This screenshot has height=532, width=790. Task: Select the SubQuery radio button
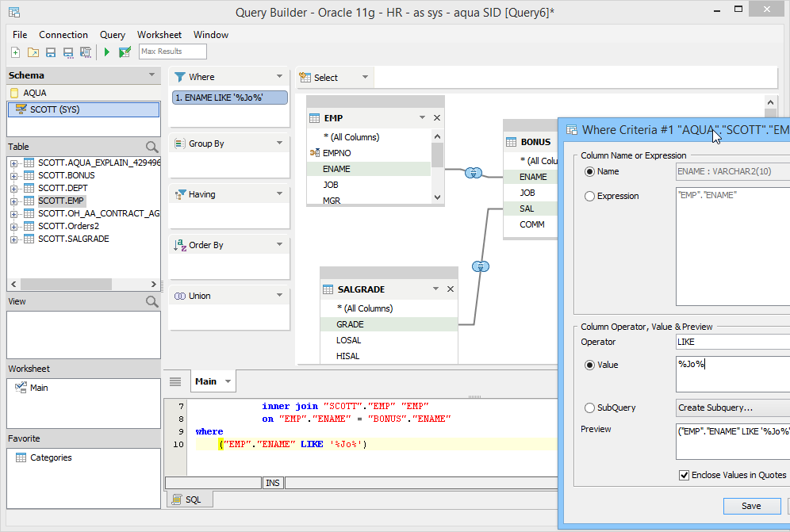pos(589,408)
